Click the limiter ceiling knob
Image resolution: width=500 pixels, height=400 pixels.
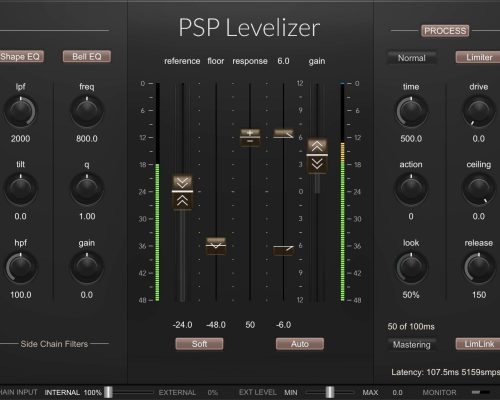(478, 189)
